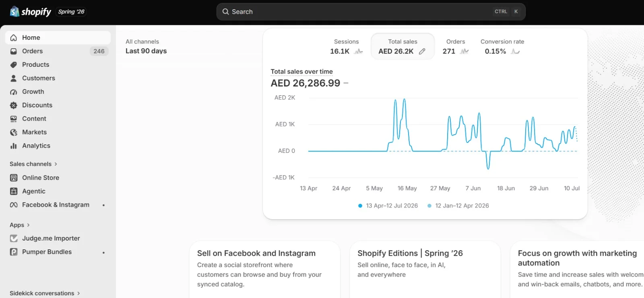
Task: Click the Orders inbox icon
Action: point(14,51)
